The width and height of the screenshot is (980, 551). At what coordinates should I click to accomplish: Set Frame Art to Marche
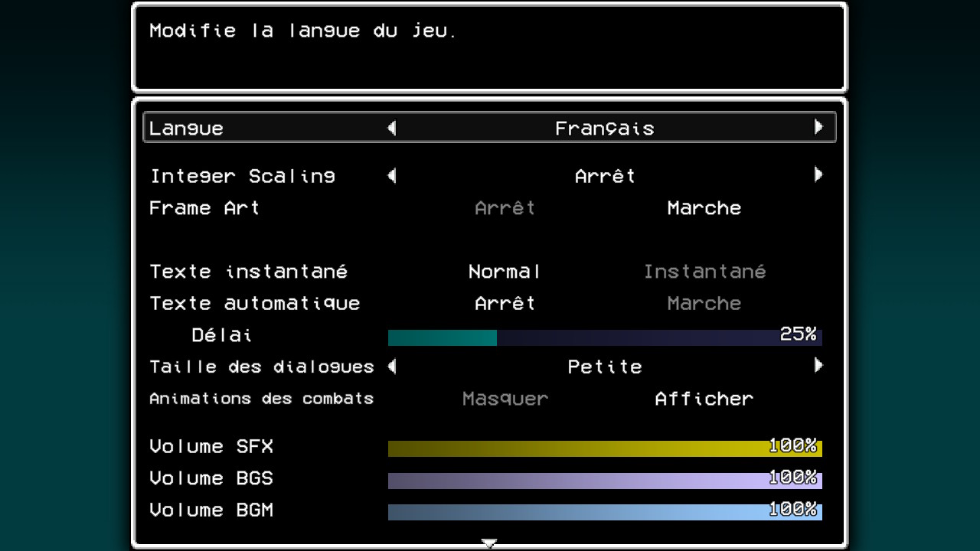pyautogui.click(x=704, y=208)
